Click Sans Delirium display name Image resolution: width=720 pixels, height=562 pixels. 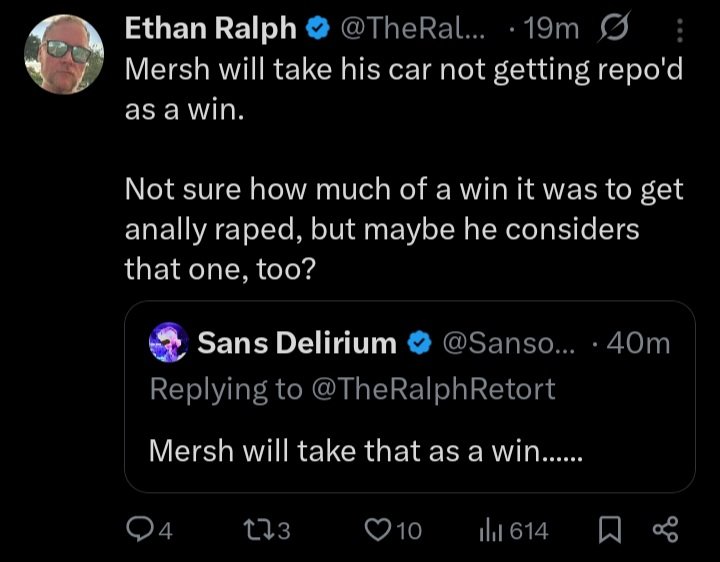point(297,343)
